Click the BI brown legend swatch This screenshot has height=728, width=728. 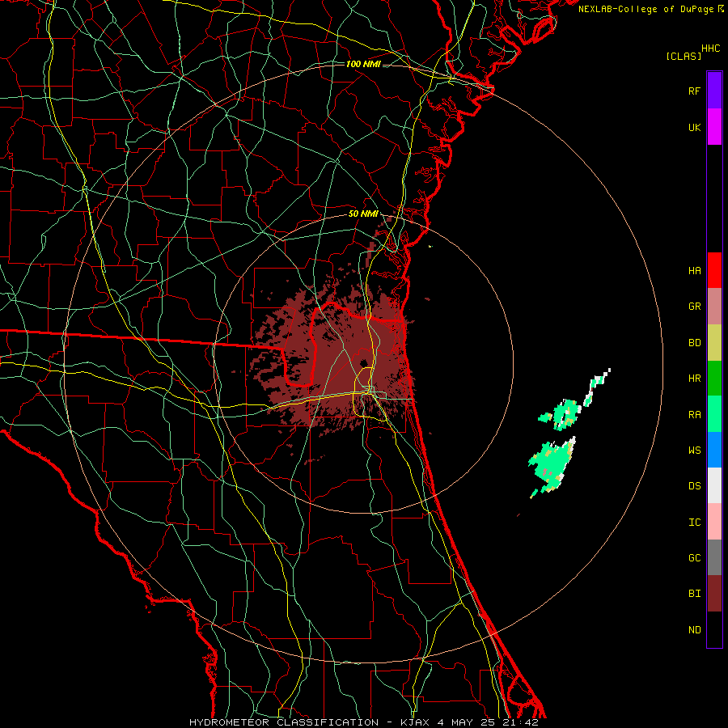click(x=714, y=594)
